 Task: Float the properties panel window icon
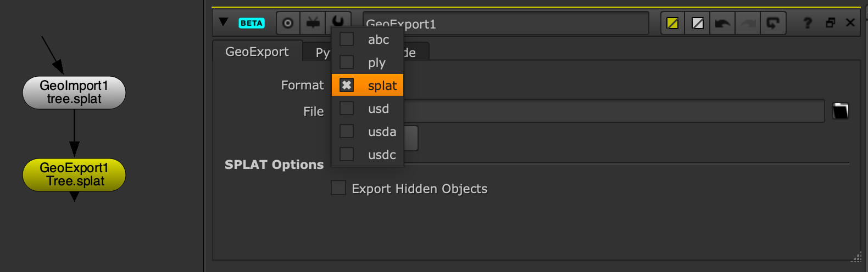(x=831, y=22)
